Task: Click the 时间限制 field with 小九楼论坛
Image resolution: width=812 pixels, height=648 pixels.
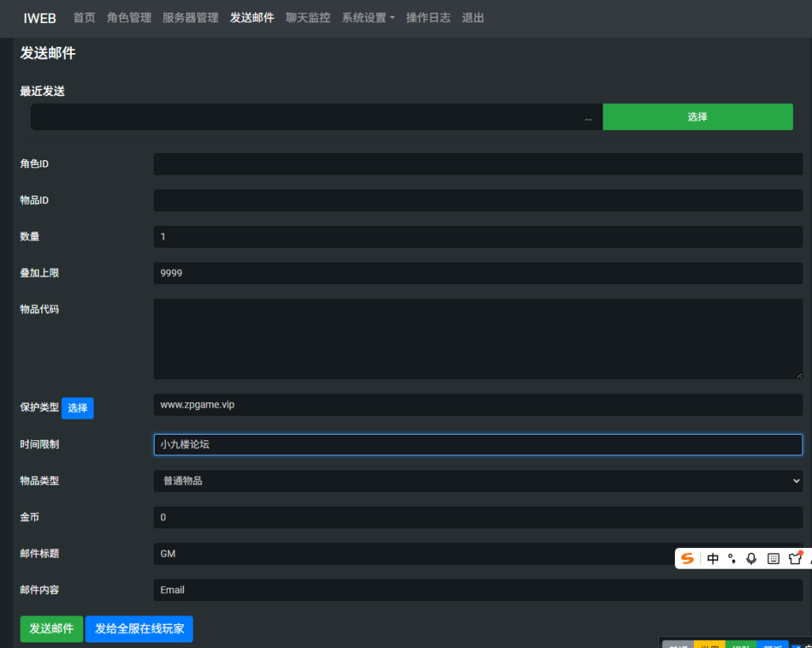Action: coord(478,444)
